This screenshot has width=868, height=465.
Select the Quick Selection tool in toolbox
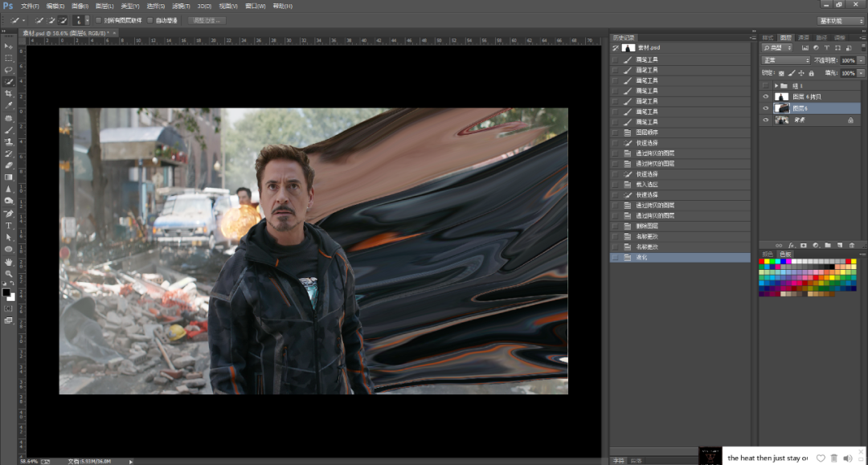coord(8,82)
